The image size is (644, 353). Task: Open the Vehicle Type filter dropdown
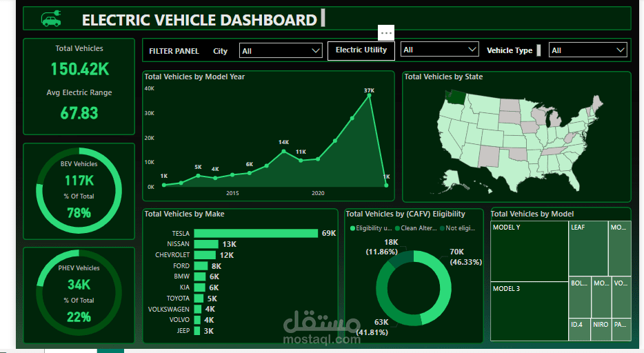point(587,50)
